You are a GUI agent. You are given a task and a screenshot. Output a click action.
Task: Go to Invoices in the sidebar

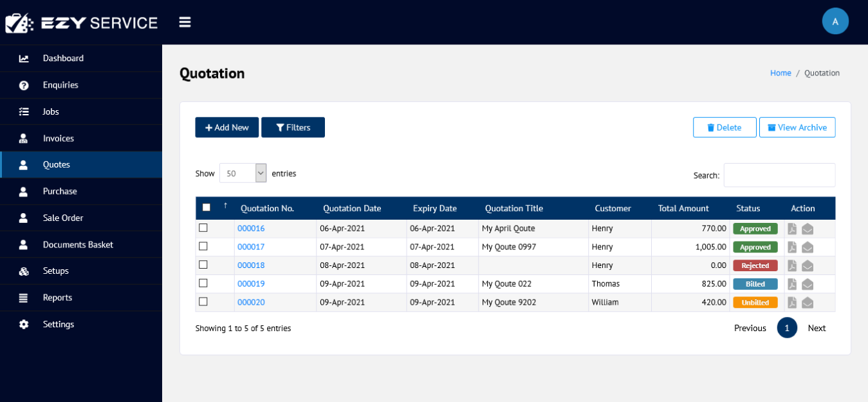pos(58,139)
